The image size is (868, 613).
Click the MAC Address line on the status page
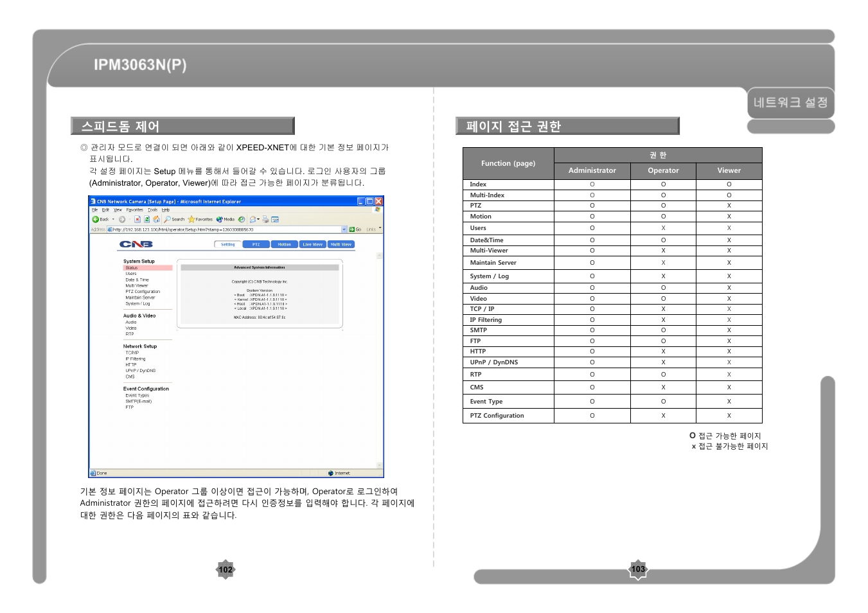coord(260,317)
